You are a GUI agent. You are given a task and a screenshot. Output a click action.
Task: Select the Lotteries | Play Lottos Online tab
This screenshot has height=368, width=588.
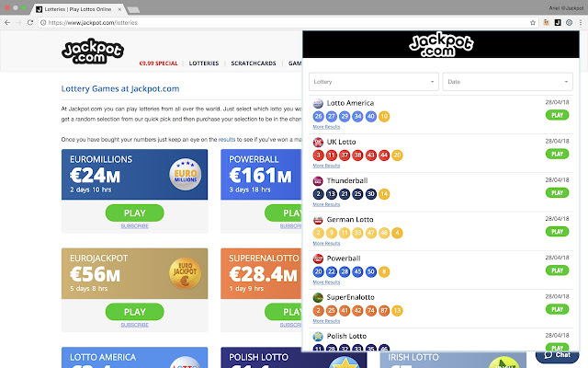(x=78, y=9)
